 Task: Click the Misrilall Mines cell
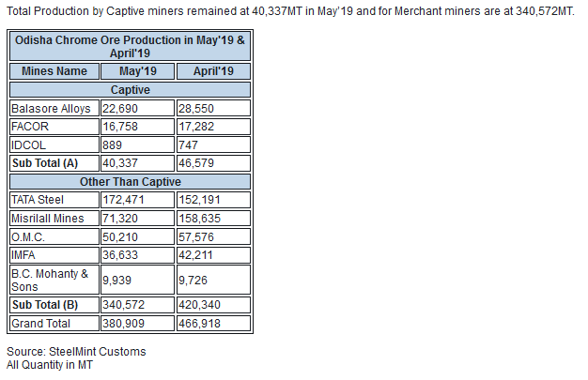coord(54,218)
